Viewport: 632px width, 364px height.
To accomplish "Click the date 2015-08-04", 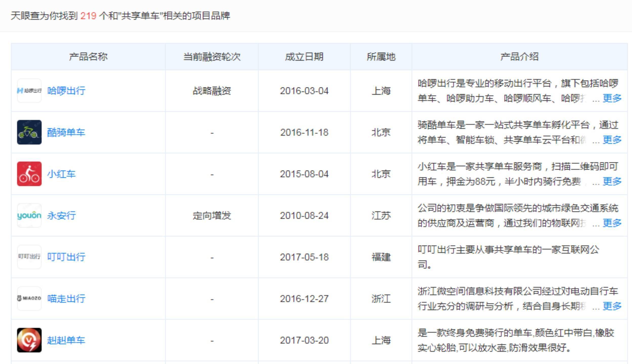I will click(x=304, y=174).
